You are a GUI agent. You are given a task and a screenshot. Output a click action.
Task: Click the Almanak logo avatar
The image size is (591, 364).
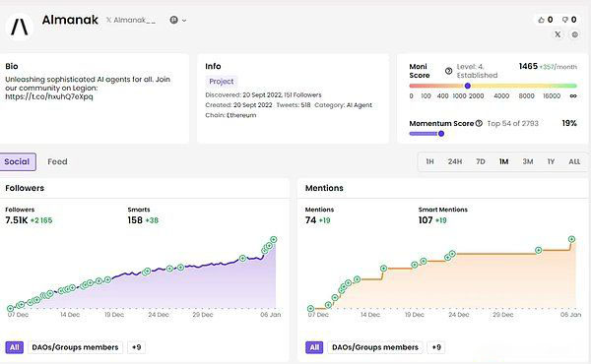pos(20,27)
